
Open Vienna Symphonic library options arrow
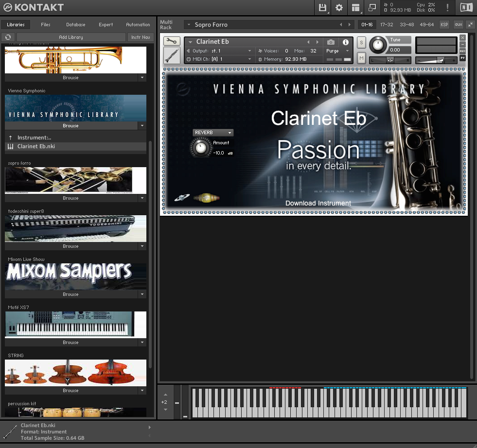coord(142,125)
